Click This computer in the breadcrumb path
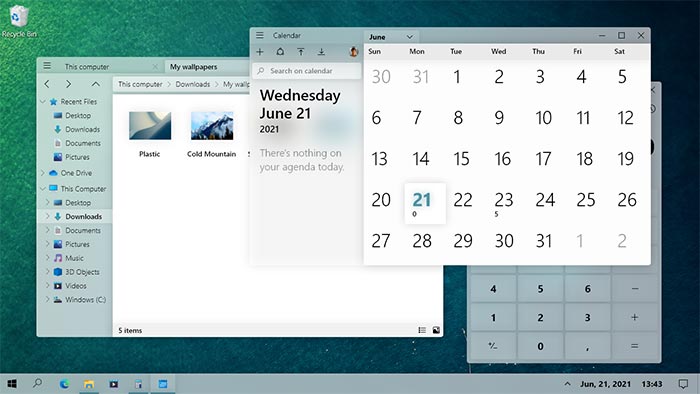700x394 pixels. [x=140, y=84]
